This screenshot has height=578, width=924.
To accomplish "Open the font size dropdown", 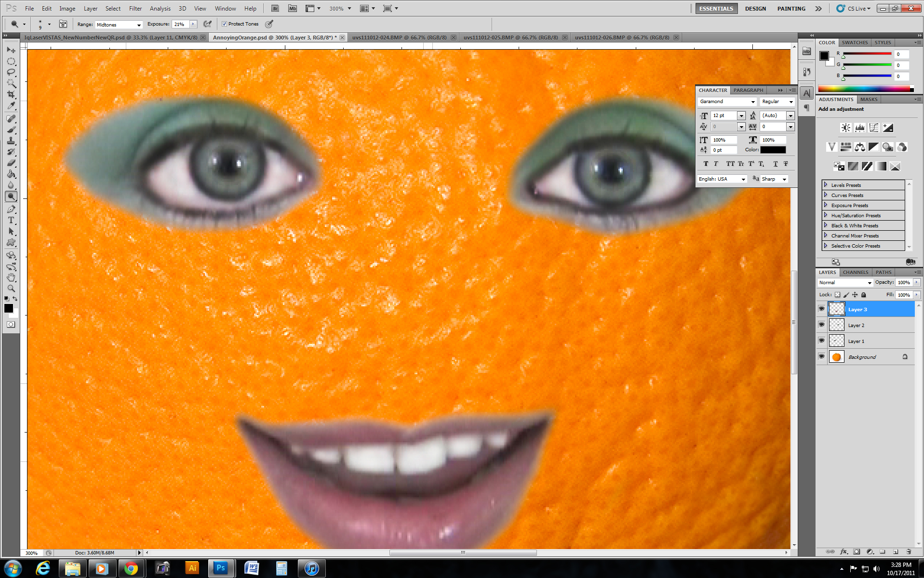I will pos(741,116).
